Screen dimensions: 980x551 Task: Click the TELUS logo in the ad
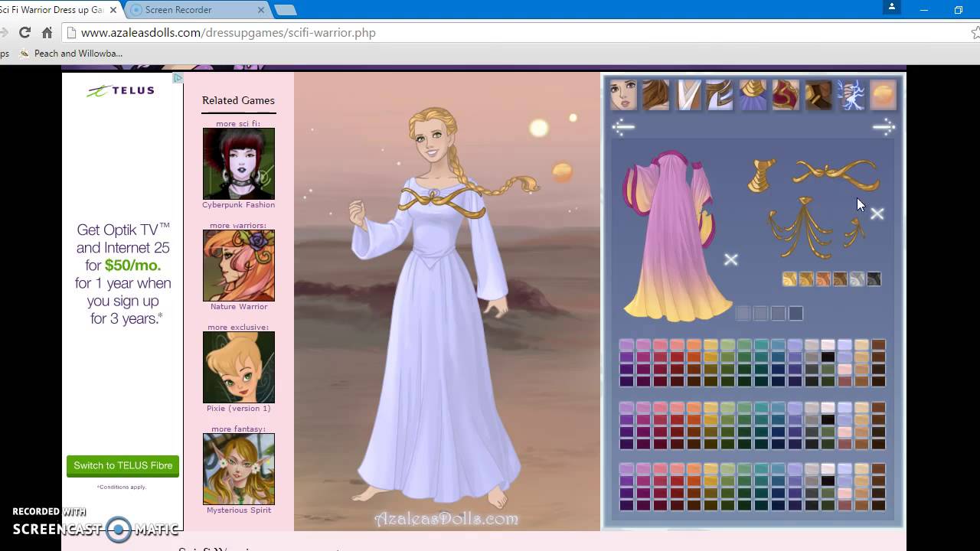click(121, 91)
